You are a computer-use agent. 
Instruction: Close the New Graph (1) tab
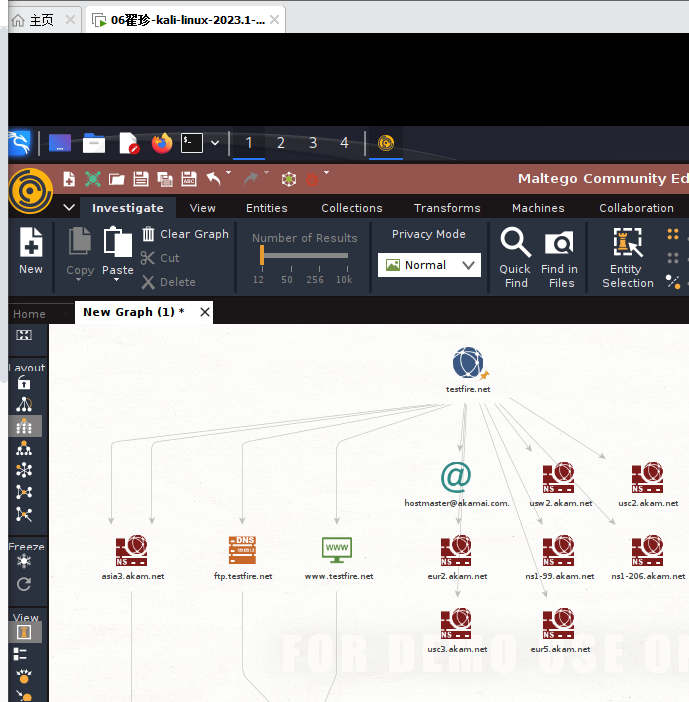point(205,312)
